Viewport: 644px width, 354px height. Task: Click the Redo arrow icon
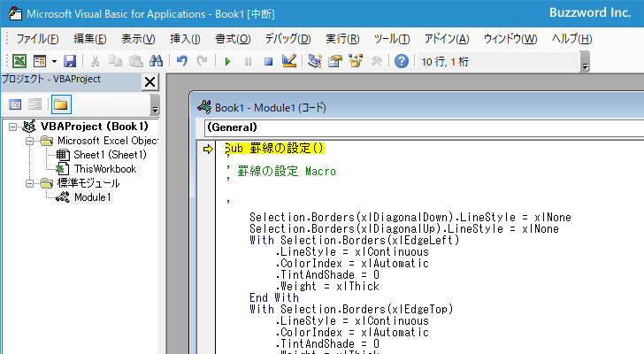point(202,61)
